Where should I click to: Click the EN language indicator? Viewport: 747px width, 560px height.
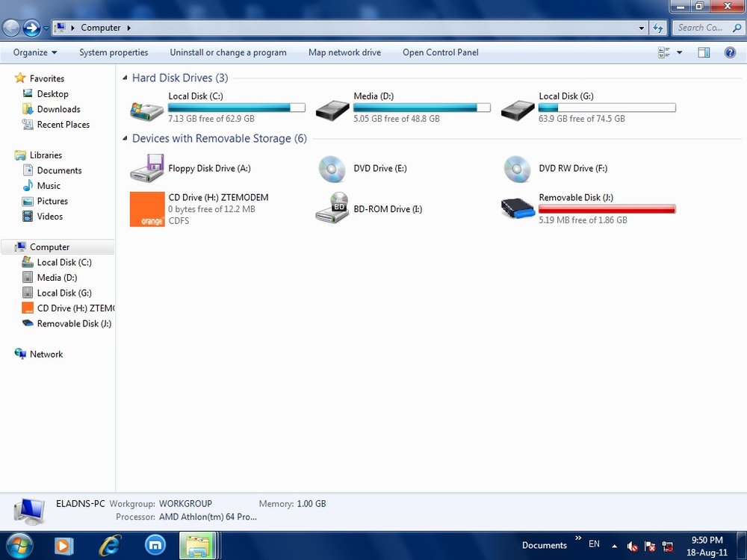(x=594, y=544)
